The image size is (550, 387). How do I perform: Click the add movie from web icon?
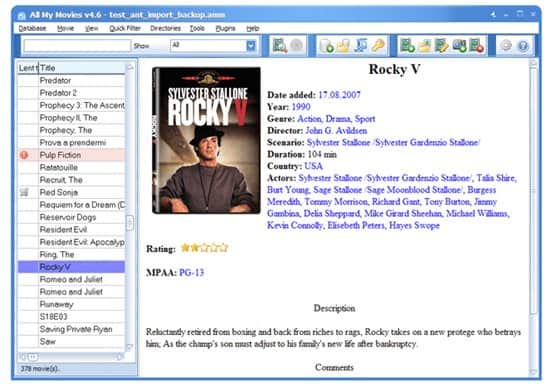coord(459,46)
